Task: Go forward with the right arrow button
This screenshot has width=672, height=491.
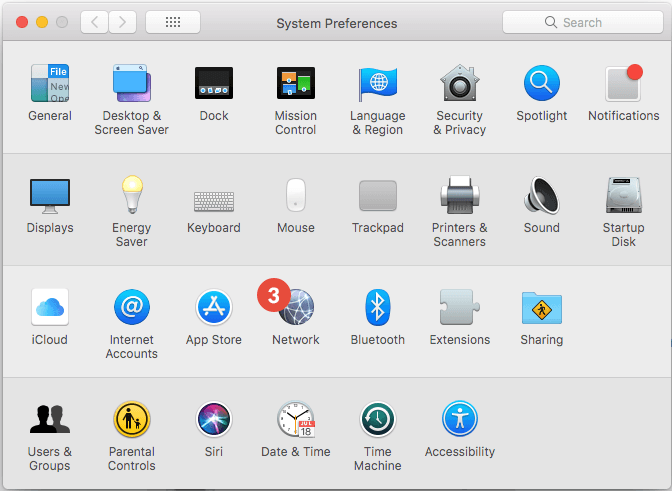Action: [x=123, y=22]
